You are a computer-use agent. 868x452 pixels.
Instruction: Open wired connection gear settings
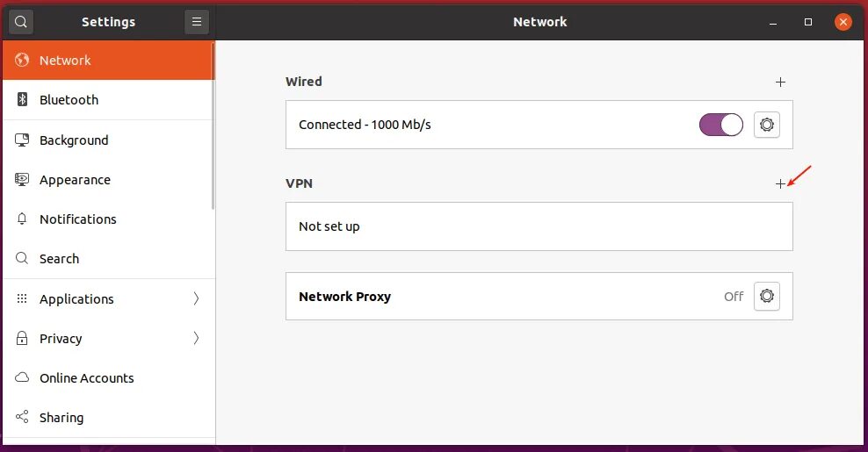pyautogui.click(x=767, y=125)
